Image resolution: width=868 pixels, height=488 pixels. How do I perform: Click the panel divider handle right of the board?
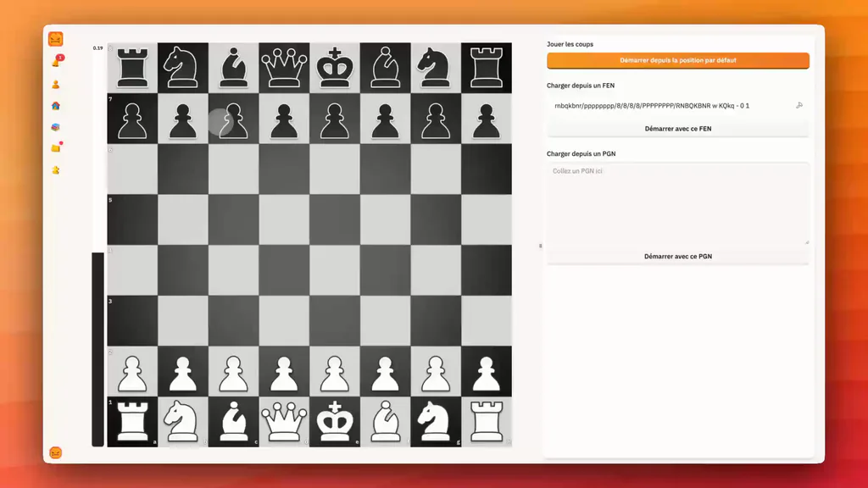tap(540, 246)
